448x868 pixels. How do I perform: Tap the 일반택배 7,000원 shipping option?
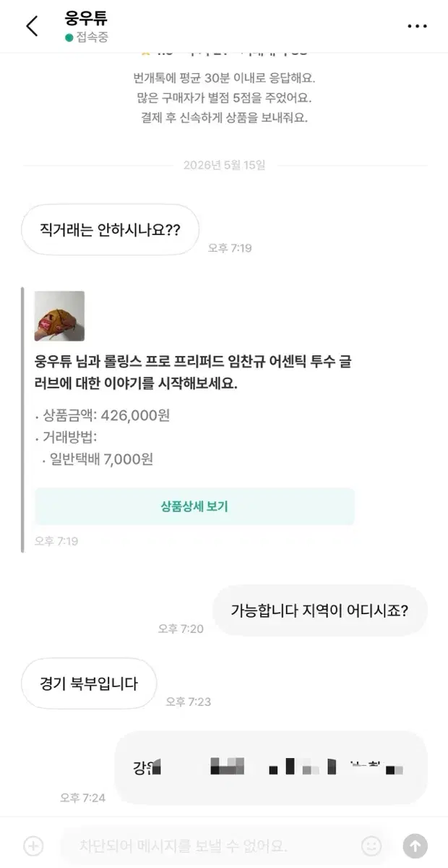click(x=98, y=459)
